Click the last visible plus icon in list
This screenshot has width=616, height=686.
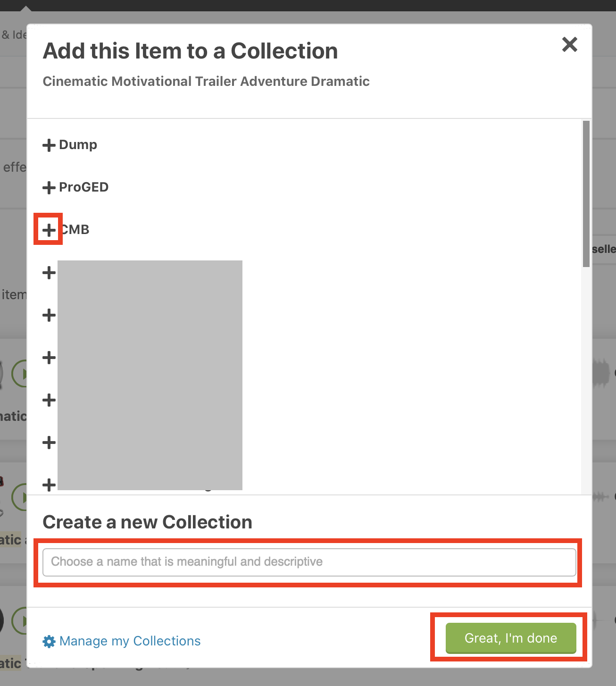click(49, 485)
